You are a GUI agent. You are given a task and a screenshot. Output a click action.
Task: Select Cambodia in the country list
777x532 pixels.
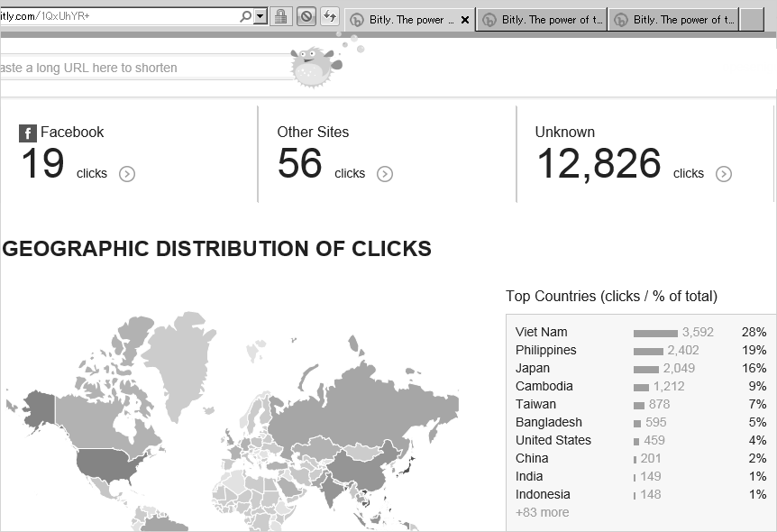coord(544,386)
